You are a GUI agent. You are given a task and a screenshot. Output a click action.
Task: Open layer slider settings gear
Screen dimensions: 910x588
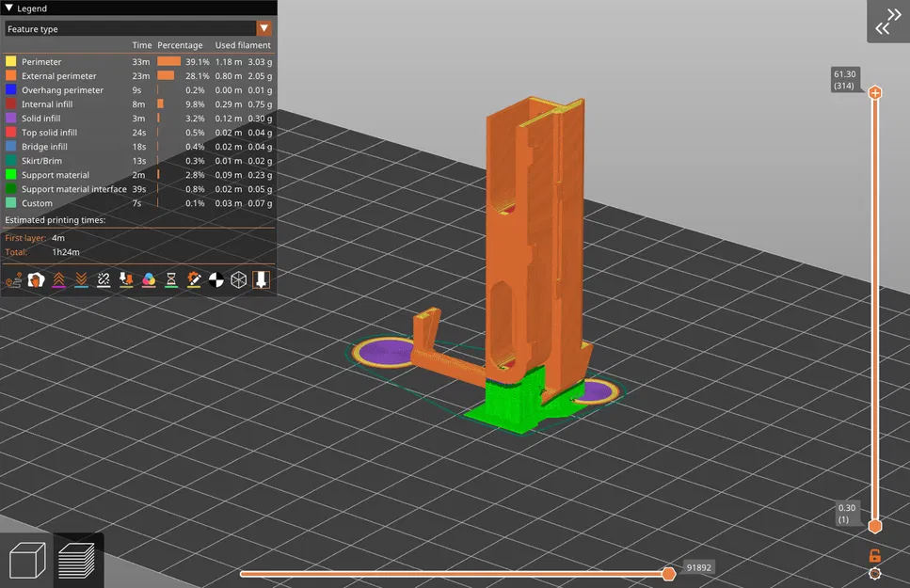point(874,574)
